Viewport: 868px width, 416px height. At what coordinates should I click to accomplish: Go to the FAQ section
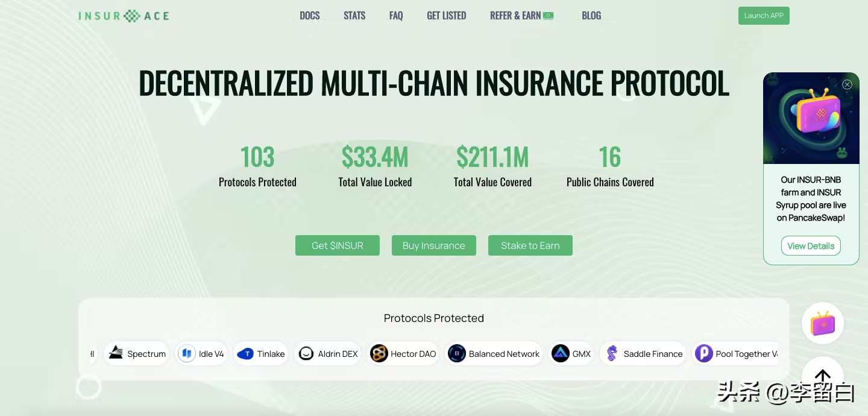(x=396, y=16)
